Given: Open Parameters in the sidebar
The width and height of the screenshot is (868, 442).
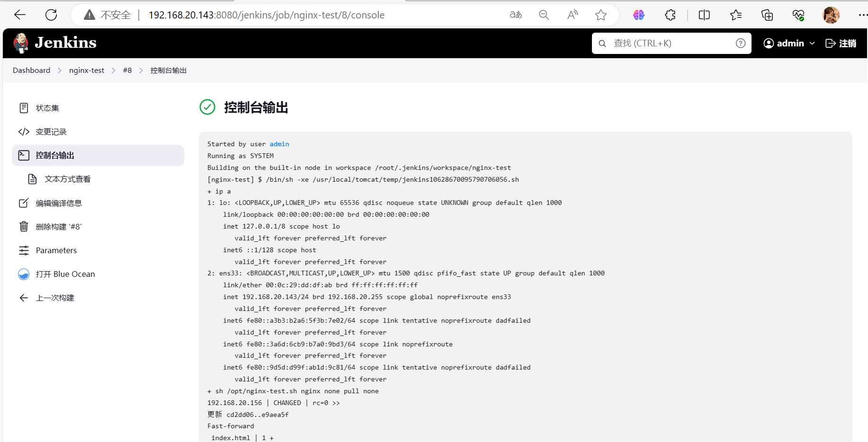Looking at the screenshot, I should 98,250.
